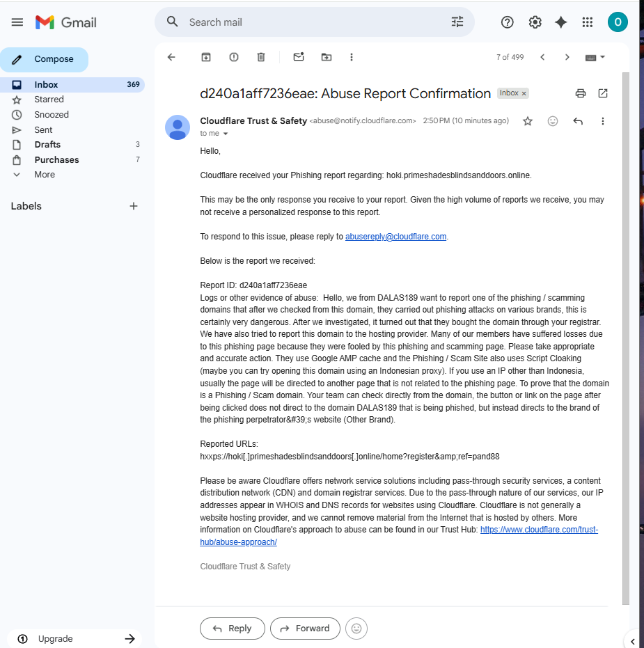The width and height of the screenshot is (644, 648).
Task: Click the search magnifier icon
Action: 173,22
